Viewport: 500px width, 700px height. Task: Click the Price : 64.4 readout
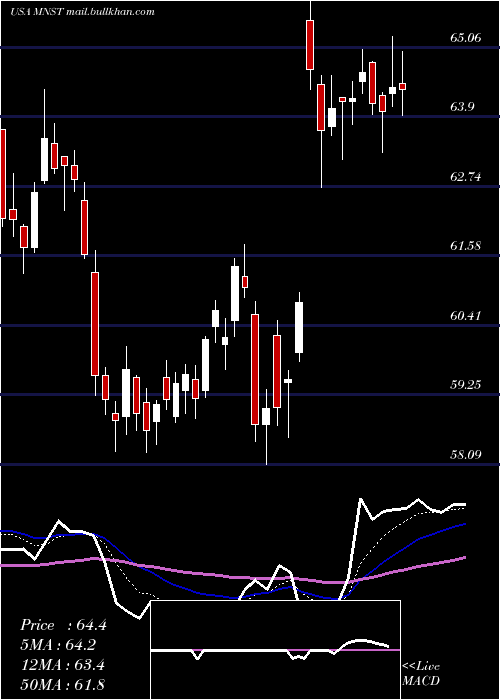click(x=63, y=625)
